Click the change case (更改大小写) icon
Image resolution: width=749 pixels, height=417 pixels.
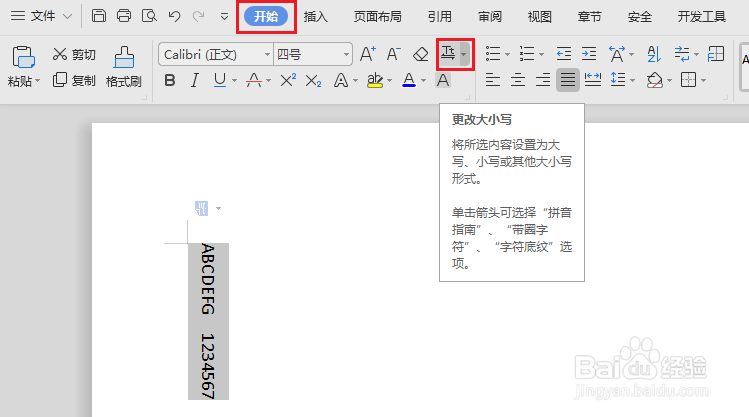tap(448, 54)
